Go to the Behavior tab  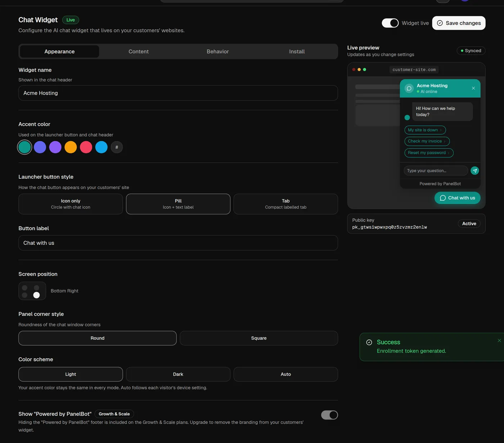pos(218,52)
